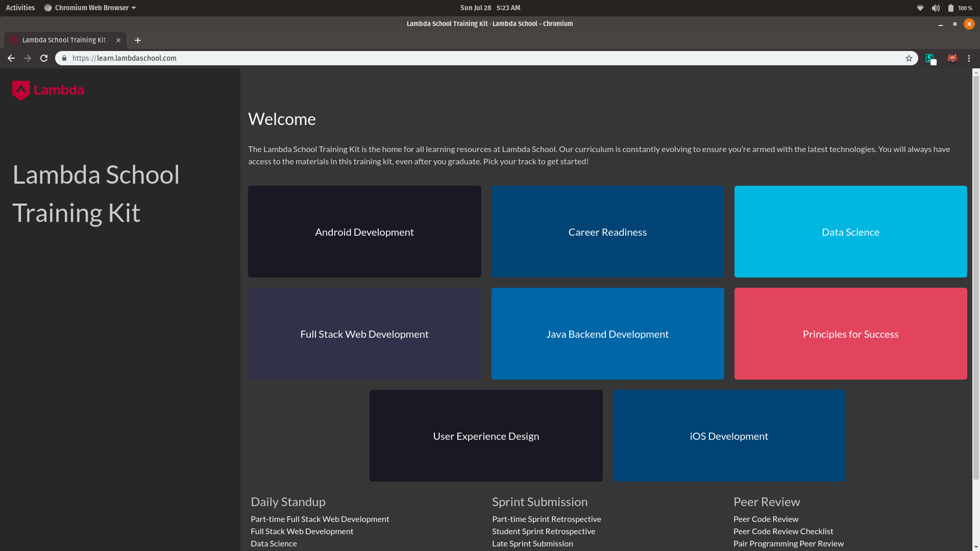980x551 pixels.
Task: Click the browser forward arrow
Action: point(28,58)
